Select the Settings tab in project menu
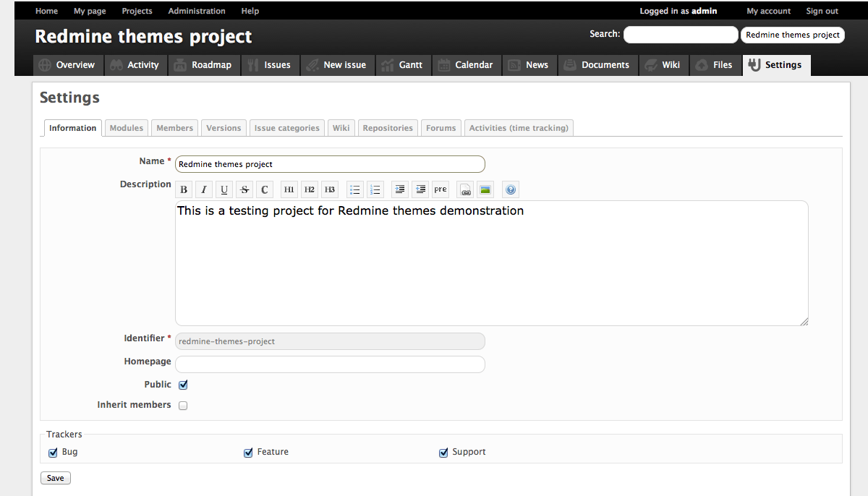The height and width of the screenshot is (496, 868). [777, 65]
